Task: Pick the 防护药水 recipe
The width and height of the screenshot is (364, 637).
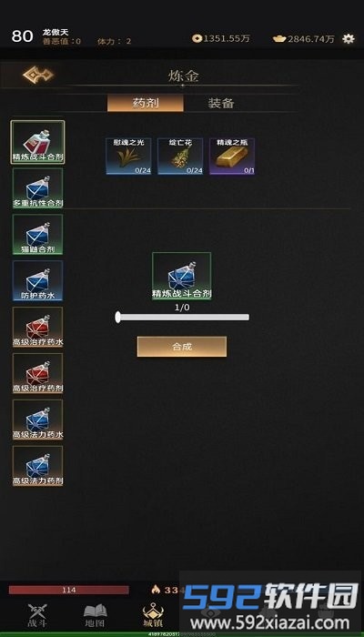Action: [37, 280]
